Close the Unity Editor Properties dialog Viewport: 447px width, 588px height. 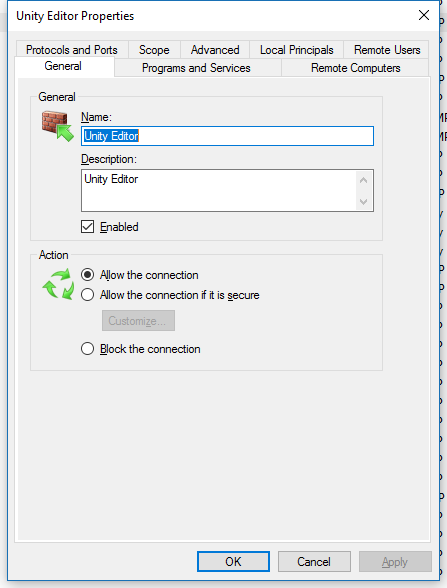(x=424, y=15)
